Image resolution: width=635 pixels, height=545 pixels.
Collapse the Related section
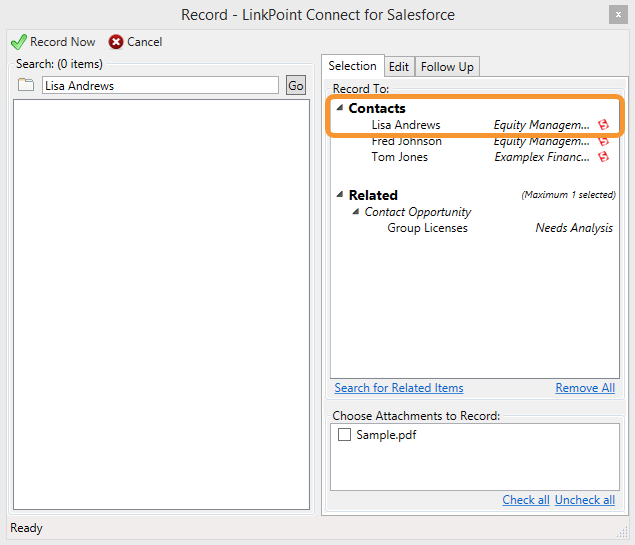click(339, 195)
